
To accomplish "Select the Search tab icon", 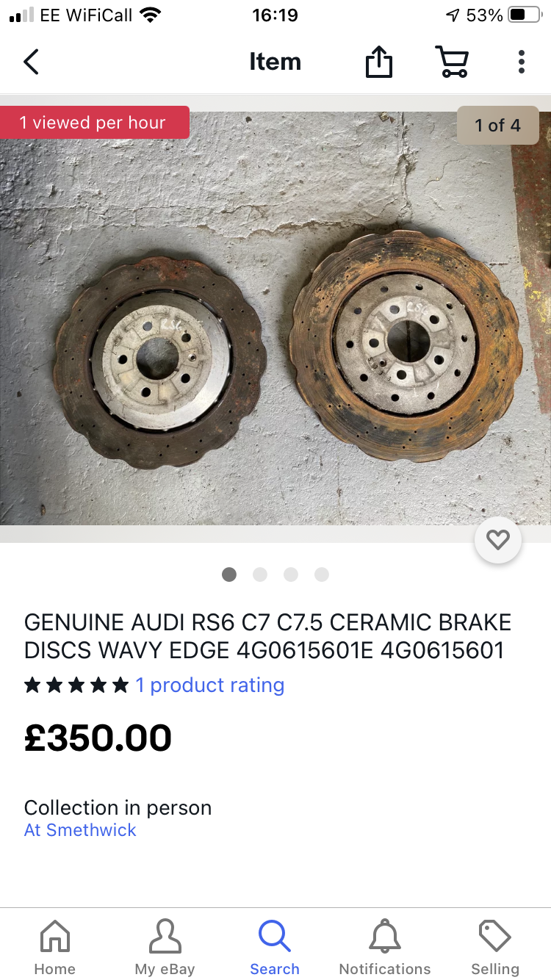I will (275, 936).
